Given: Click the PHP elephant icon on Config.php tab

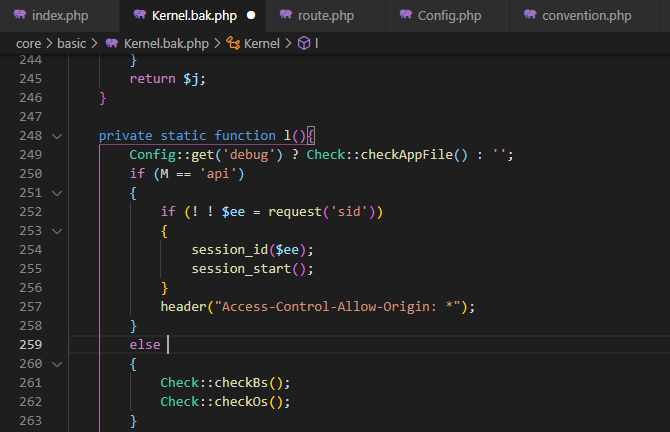Looking at the screenshot, I should coord(406,15).
